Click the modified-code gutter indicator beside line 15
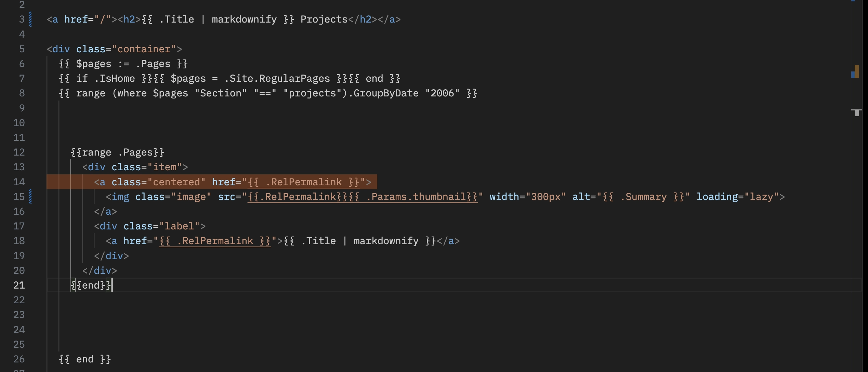868x372 pixels. [x=30, y=197]
